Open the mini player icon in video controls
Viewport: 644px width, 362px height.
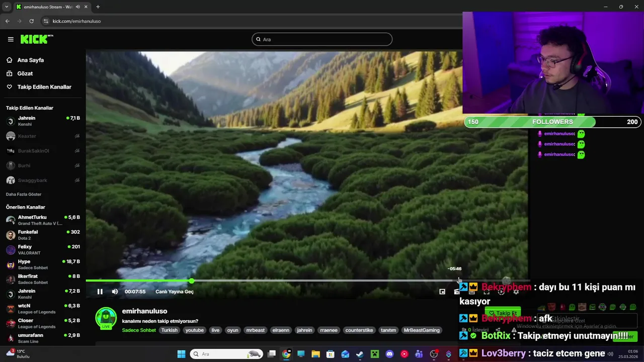point(442,292)
